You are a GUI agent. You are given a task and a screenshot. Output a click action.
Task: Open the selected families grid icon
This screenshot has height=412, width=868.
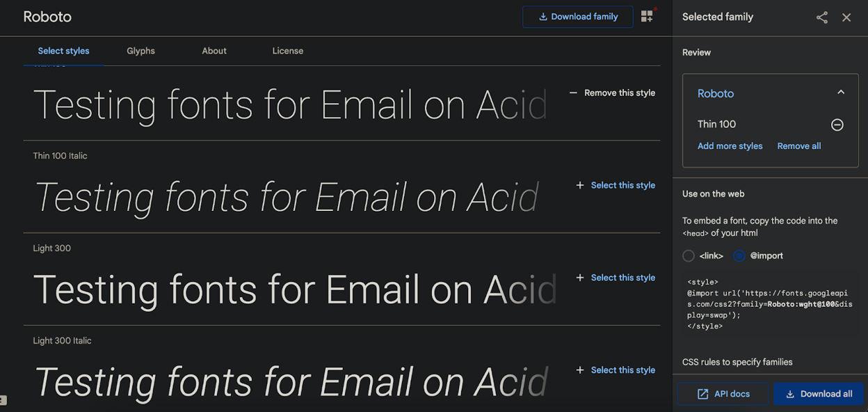pos(647,17)
